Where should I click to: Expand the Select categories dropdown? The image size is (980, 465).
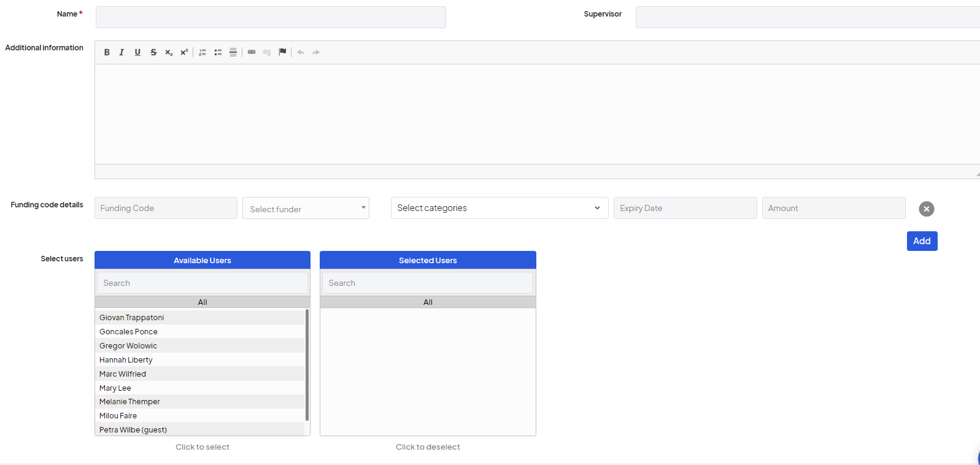pos(499,209)
